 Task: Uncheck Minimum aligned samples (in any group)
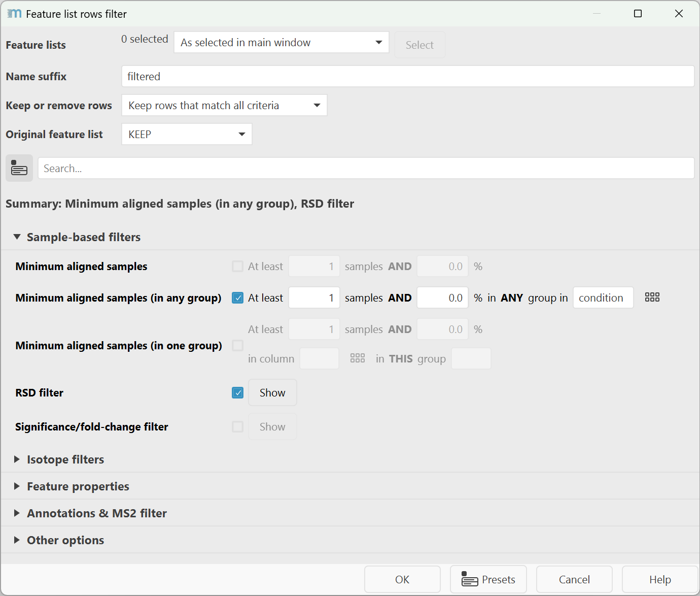(237, 298)
